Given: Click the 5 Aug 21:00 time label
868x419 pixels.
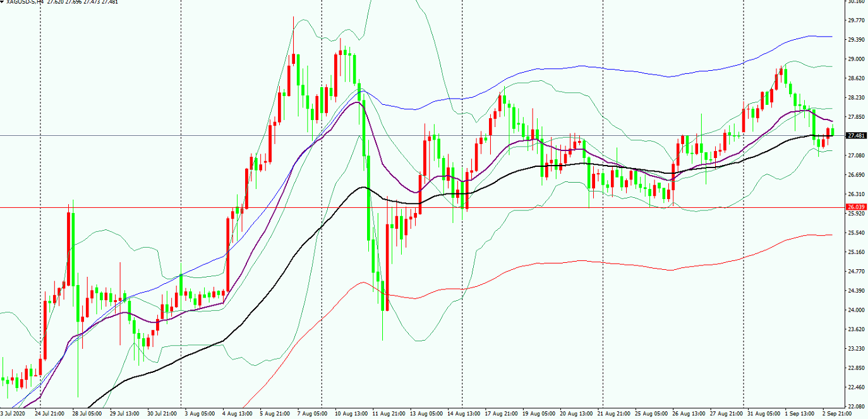Looking at the screenshot, I should [274, 414].
